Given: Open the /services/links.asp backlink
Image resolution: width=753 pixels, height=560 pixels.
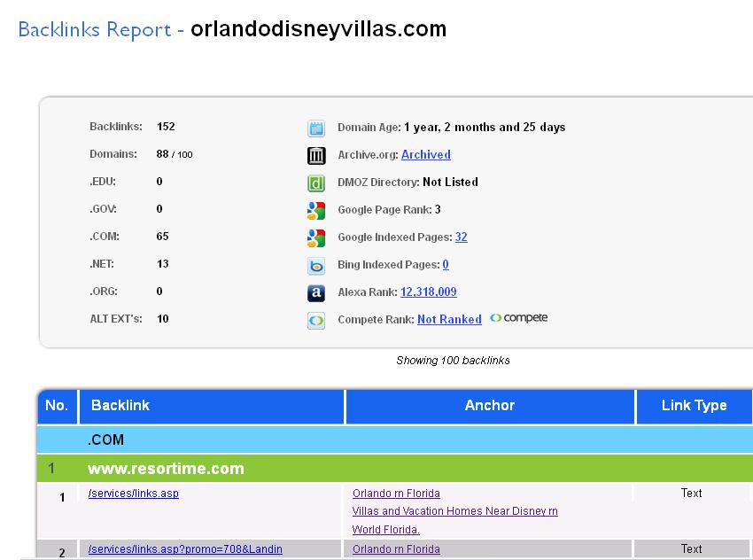Looking at the screenshot, I should [134, 494].
